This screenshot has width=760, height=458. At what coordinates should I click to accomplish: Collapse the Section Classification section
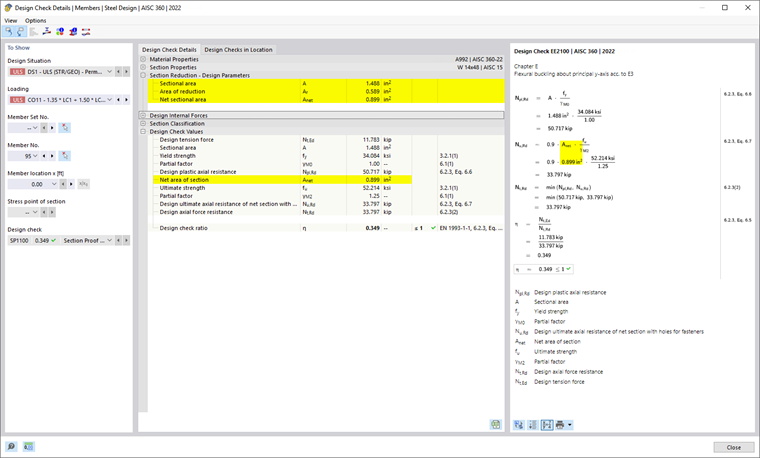[143, 124]
